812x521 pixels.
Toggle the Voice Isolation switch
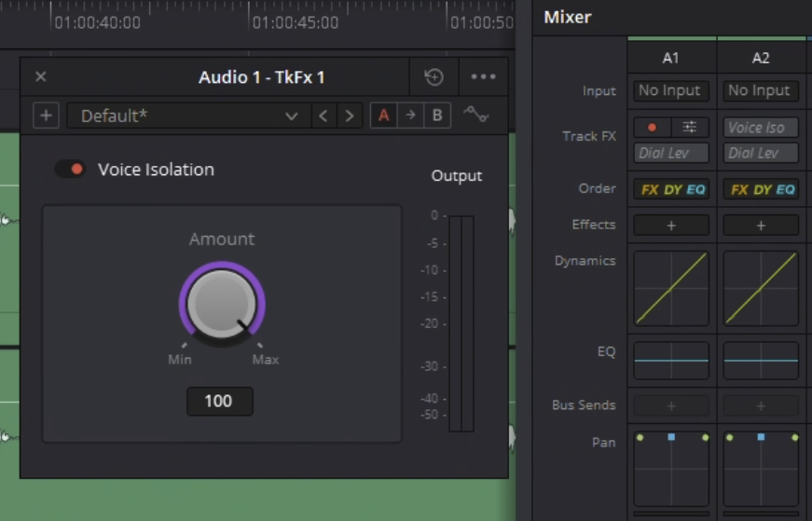click(x=70, y=169)
